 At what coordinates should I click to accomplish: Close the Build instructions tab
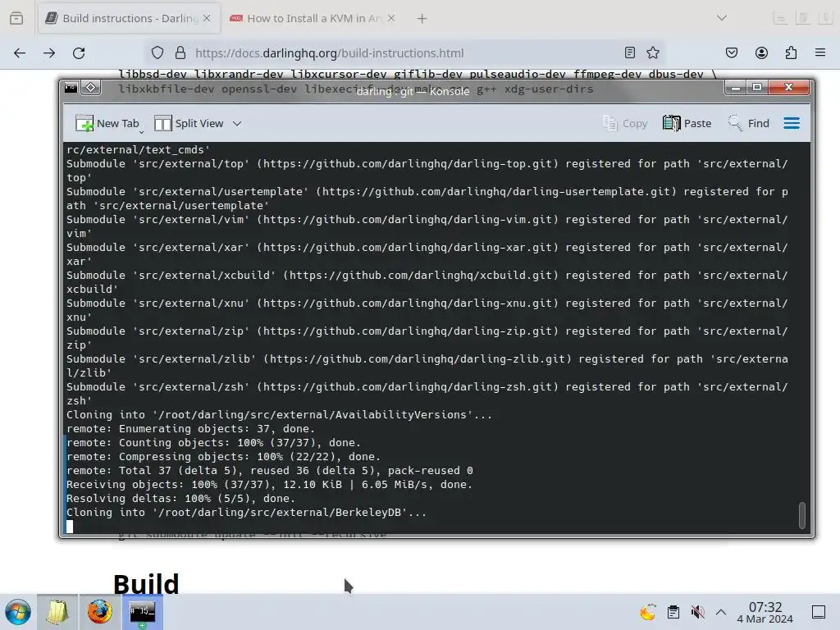tap(207, 18)
